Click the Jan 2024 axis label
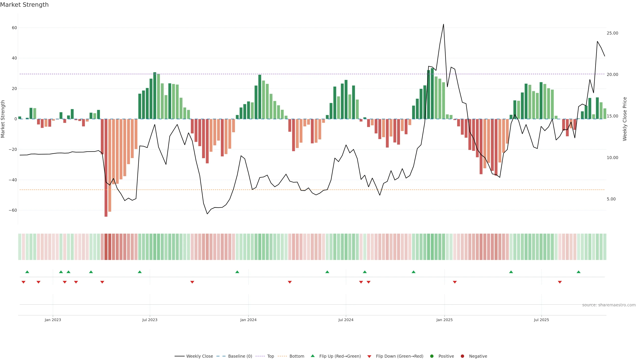This screenshot has height=362, width=644. pyautogui.click(x=248, y=320)
